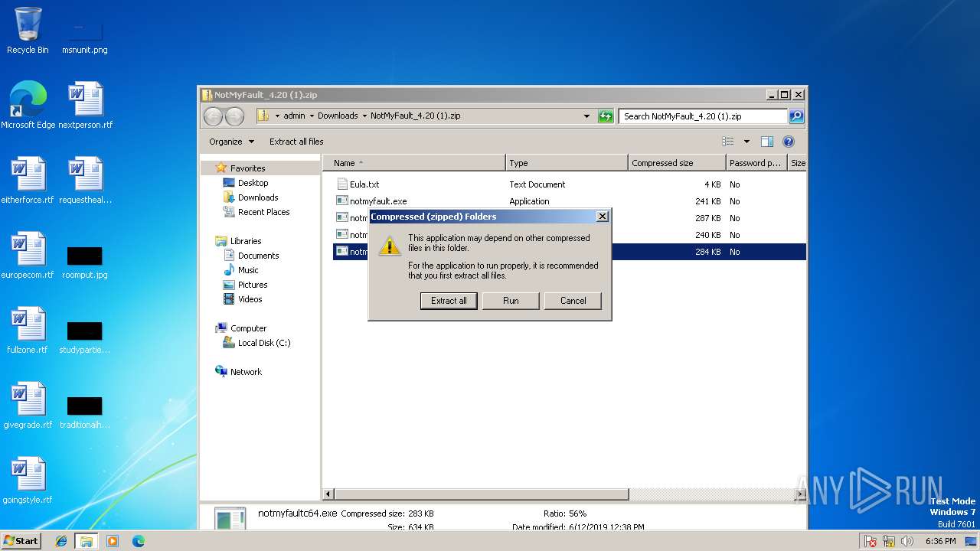Select fullzone.rtf desktop file
Viewport: 980px width, 551px height.
(28, 331)
